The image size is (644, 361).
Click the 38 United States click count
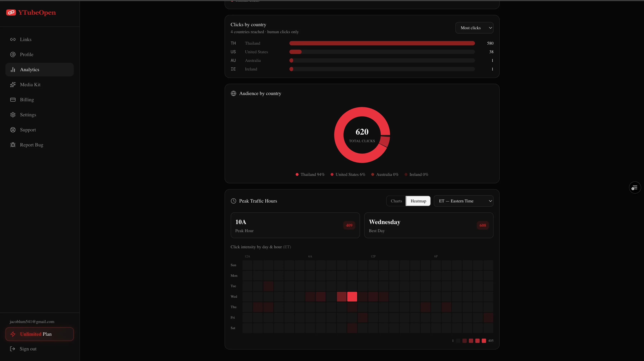click(491, 52)
